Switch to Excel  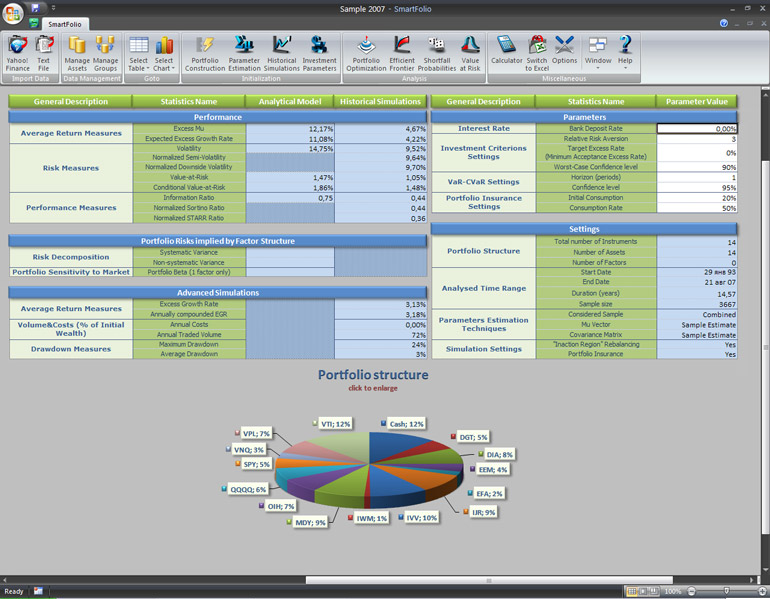click(537, 54)
